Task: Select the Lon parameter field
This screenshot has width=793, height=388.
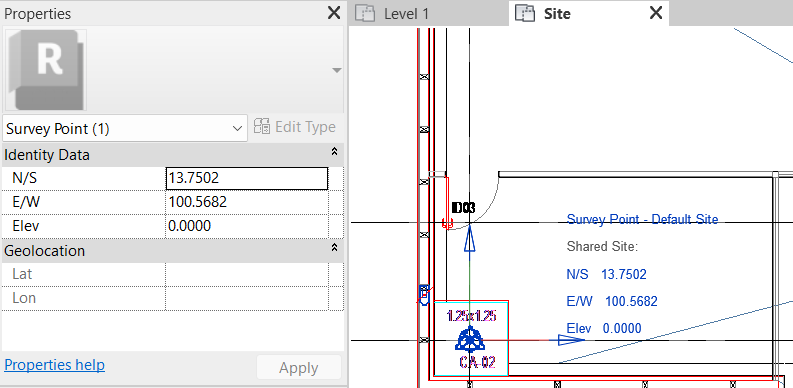Action: click(247, 298)
